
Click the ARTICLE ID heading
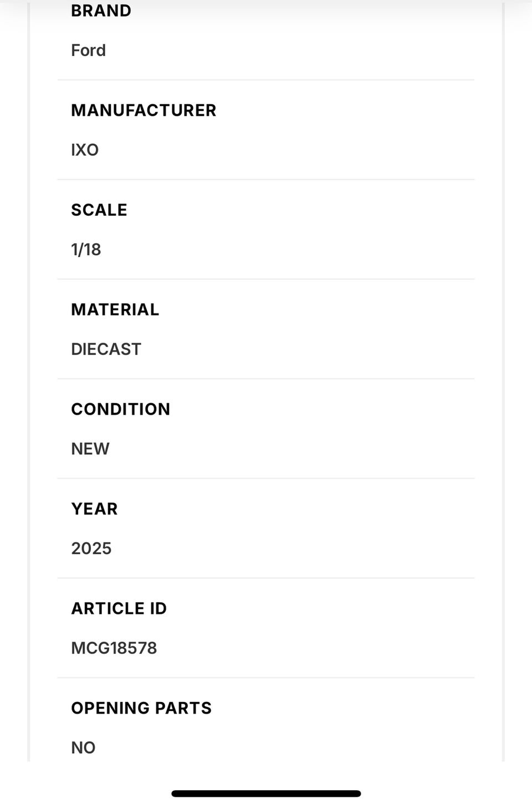point(119,608)
